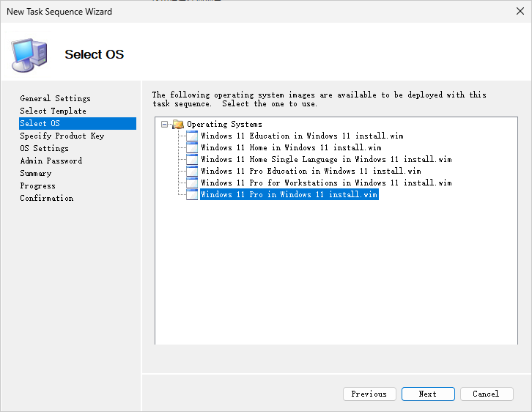
Task: Jump to the Admin Password step
Action: coord(51,161)
